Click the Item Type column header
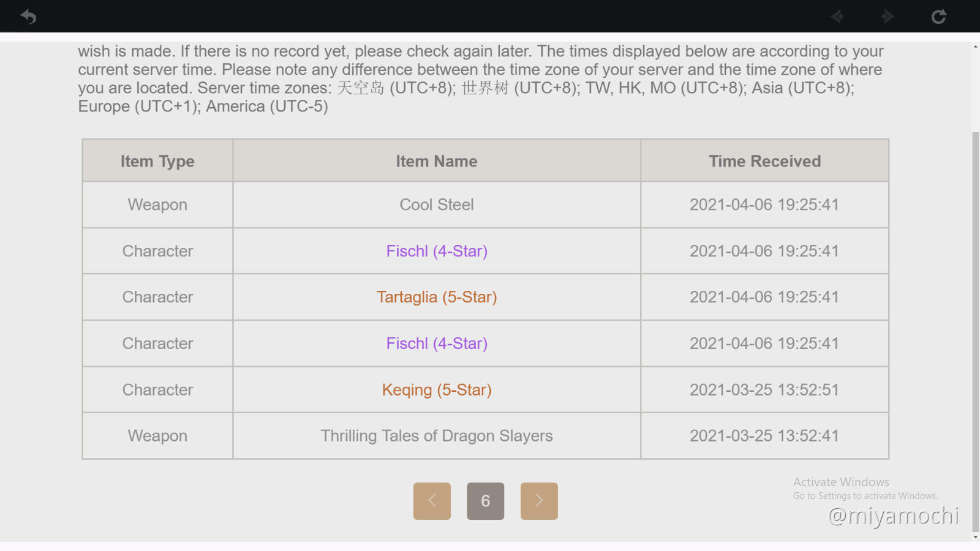The image size is (980, 551). [157, 161]
